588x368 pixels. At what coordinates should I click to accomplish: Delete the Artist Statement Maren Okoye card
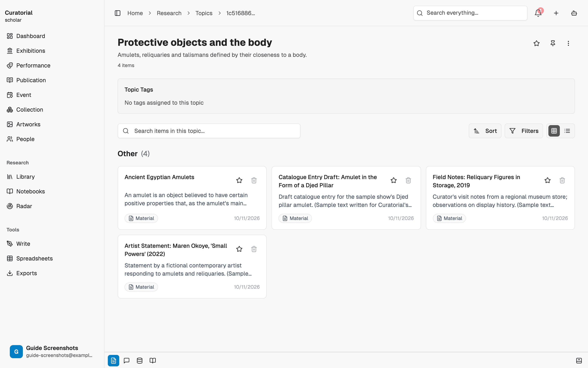coord(254,249)
